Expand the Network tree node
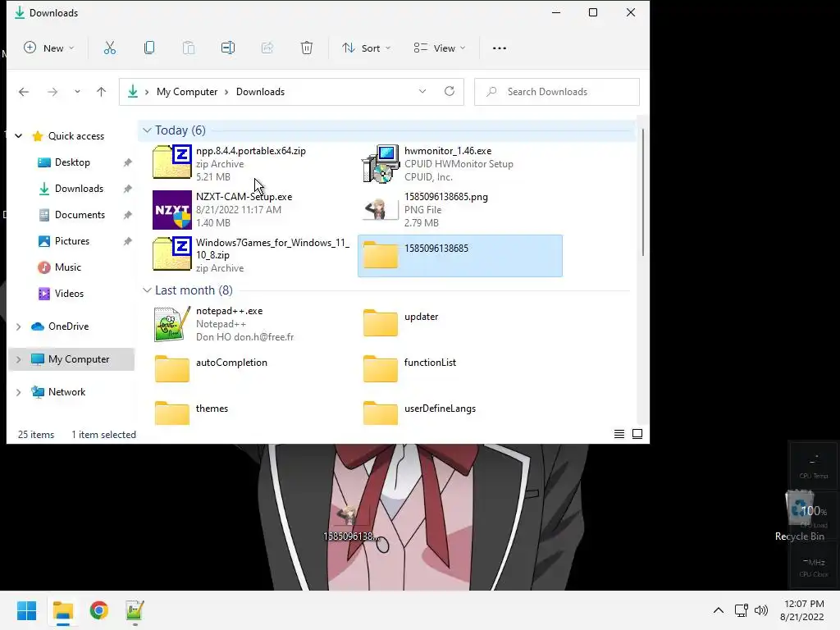Viewport: 840px width, 630px height. coord(18,392)
